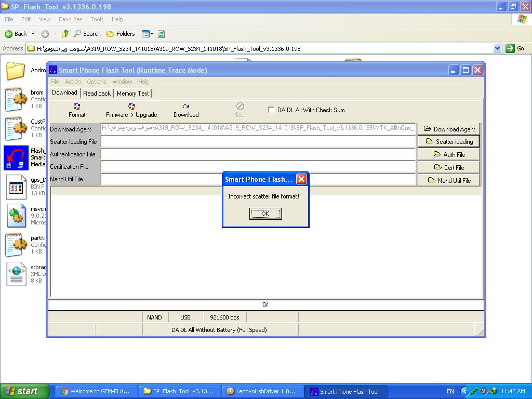
Task: Open the Options menu
Action: point(96,82)
